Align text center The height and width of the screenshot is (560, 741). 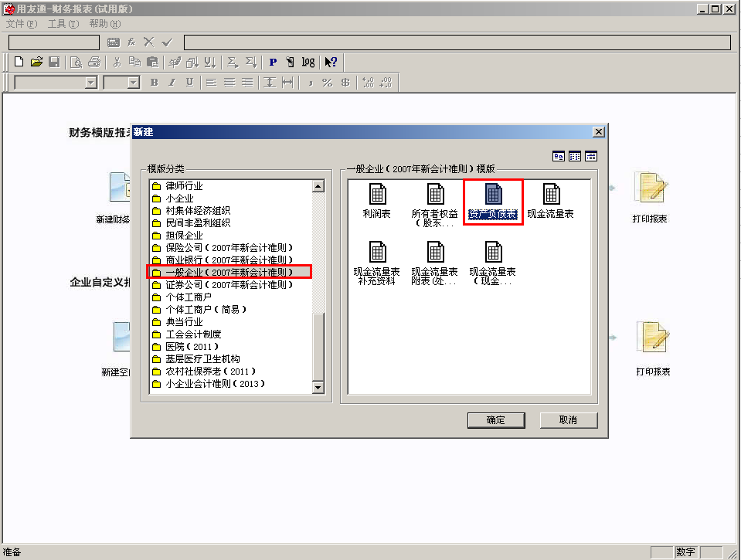(229, 83)
